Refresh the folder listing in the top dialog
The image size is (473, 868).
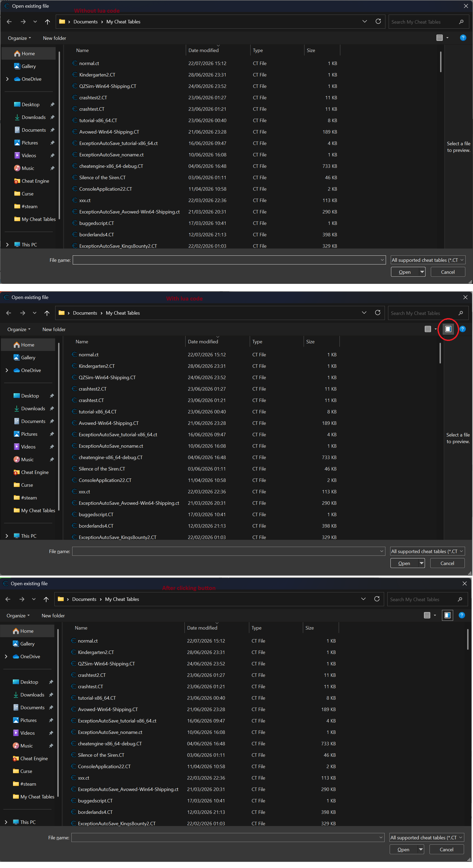(378, 22)
